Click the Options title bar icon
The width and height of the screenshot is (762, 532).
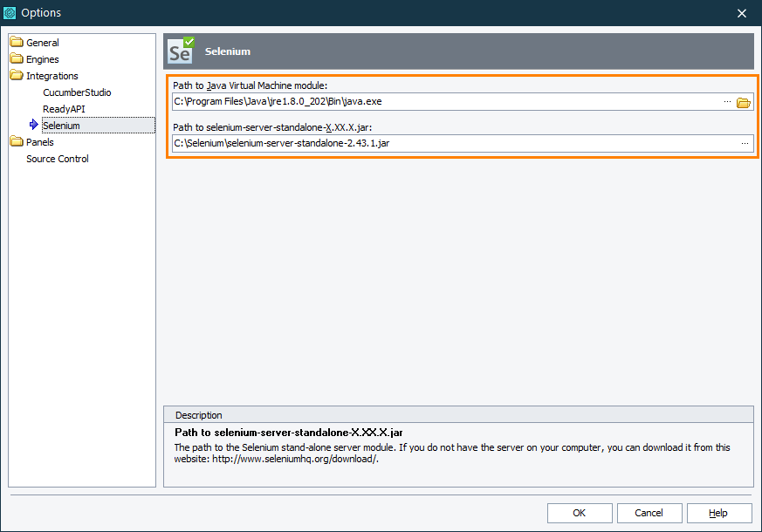pyautogui.click(x=11, y=12)
